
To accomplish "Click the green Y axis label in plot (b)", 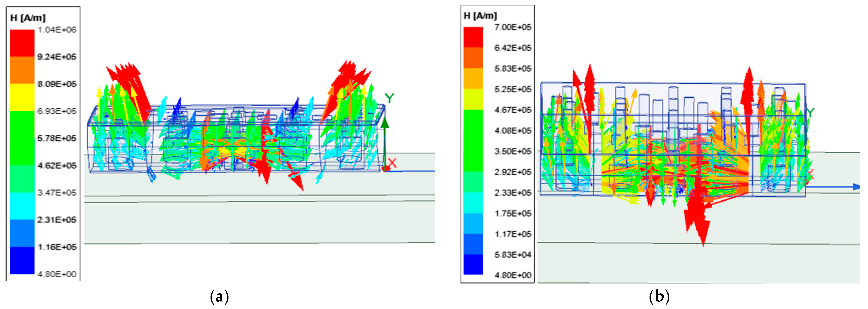I will (810, 112).
